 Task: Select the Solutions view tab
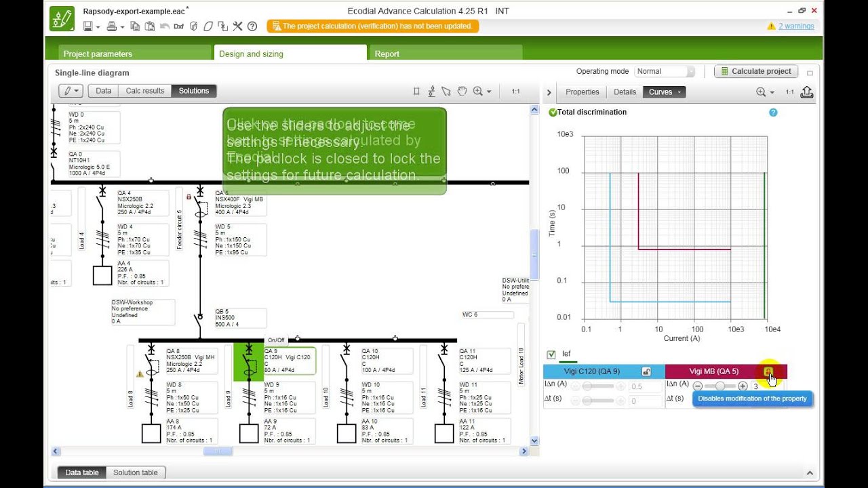point(194,91)
